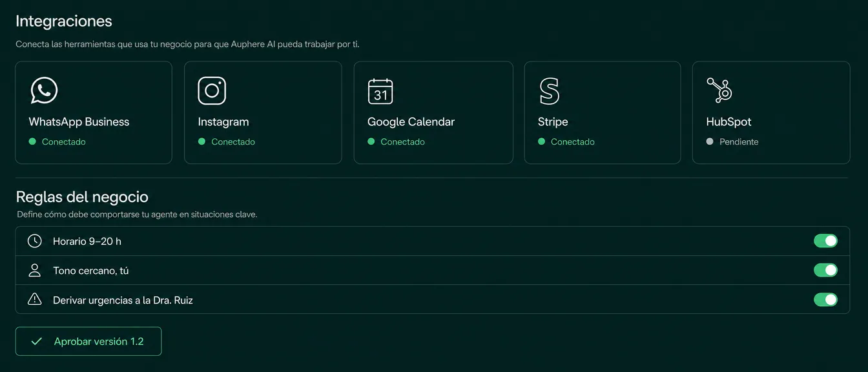This screenshot has width=868, height=372.
Task: Click the warning triangle icon beside Derivar urgencias
Action: tap(35, 299)
